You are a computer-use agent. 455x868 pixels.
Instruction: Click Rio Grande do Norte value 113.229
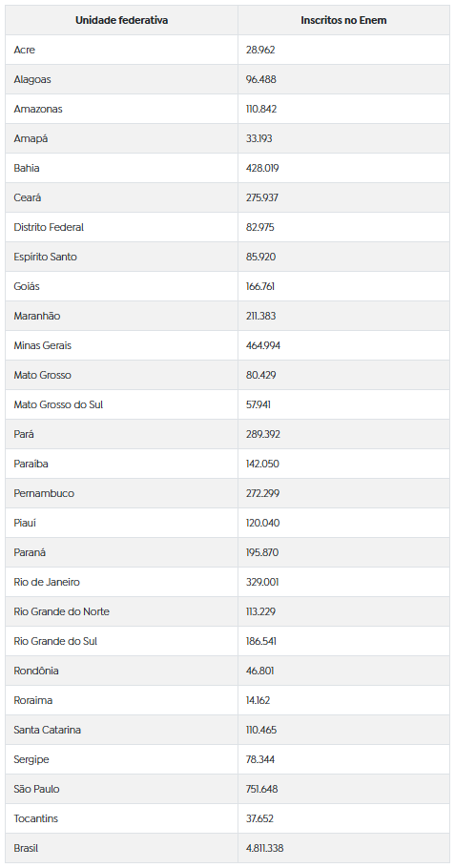pos(261,611)
